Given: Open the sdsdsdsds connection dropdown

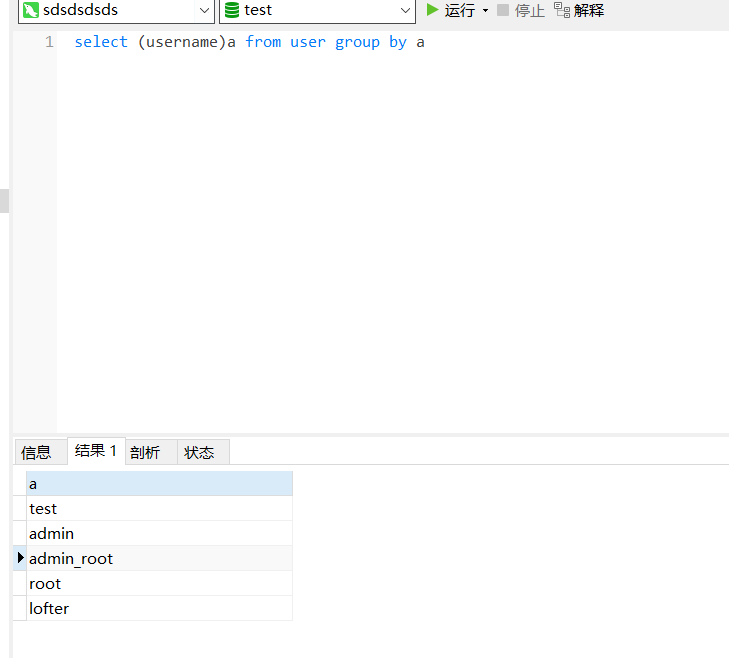Looking at the screenshot, I should pos(204,10).
